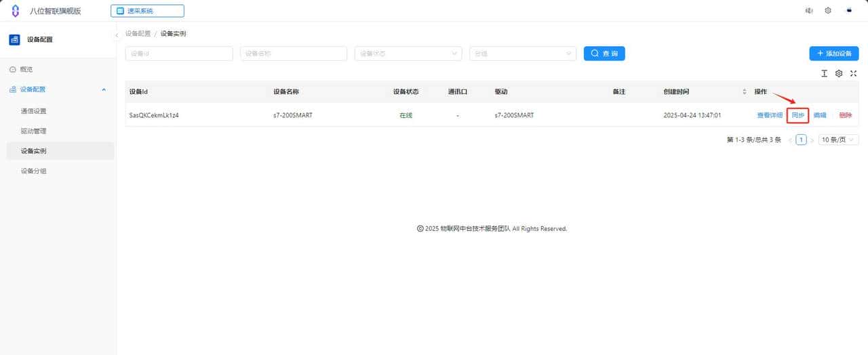The height and width of the screenshot is (355, 868).
Task: Open the user avatar menu
Action: pos(849,11)
